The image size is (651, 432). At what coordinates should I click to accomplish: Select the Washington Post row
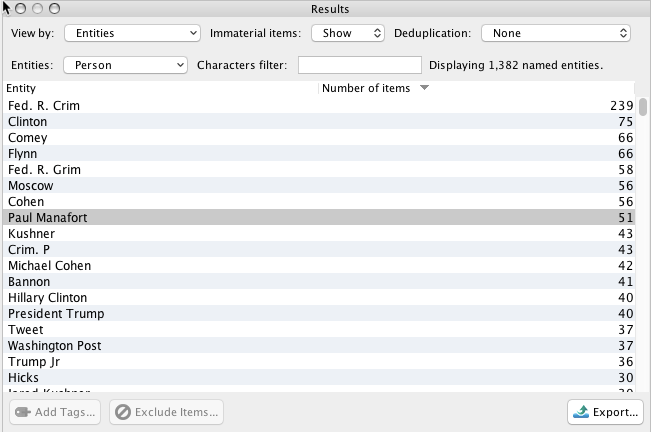pos(319,346)
